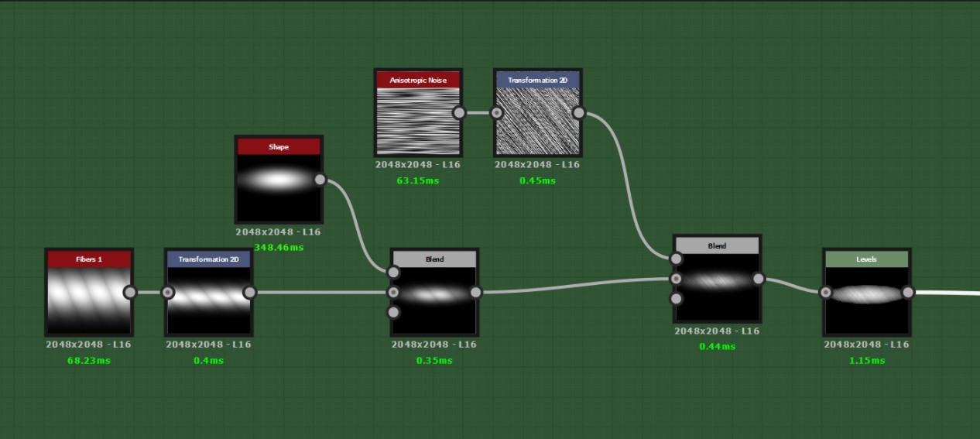Click input port of Transformation 2D fed by Fibers 1
The image size is (980, 439).
click(168, 292)
